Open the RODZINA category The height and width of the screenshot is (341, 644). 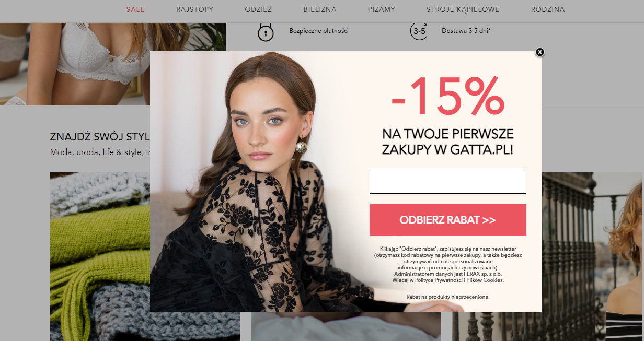548,9
